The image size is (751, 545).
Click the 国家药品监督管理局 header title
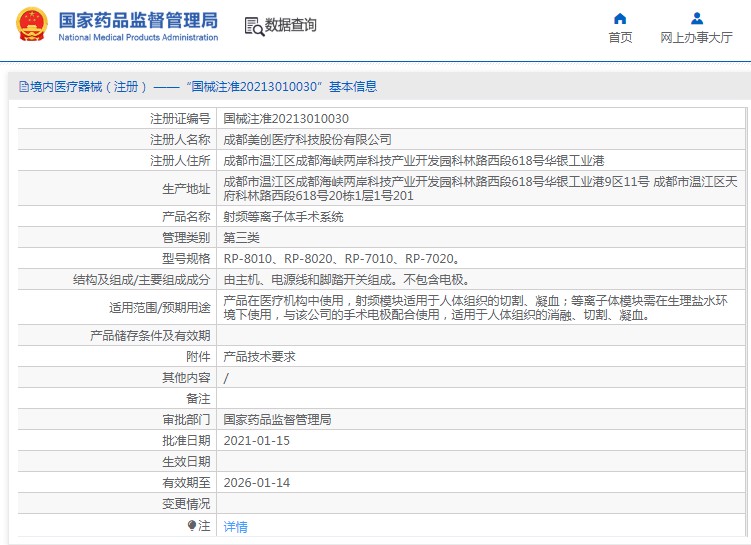(x=138, y=20)
